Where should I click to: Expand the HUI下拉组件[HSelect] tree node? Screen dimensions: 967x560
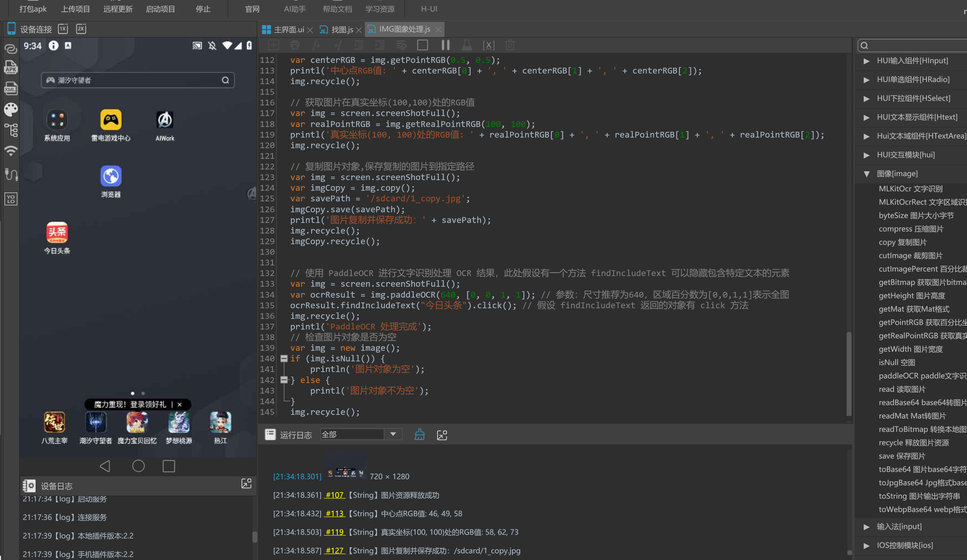pyautogui.click(x=866, y=99)
